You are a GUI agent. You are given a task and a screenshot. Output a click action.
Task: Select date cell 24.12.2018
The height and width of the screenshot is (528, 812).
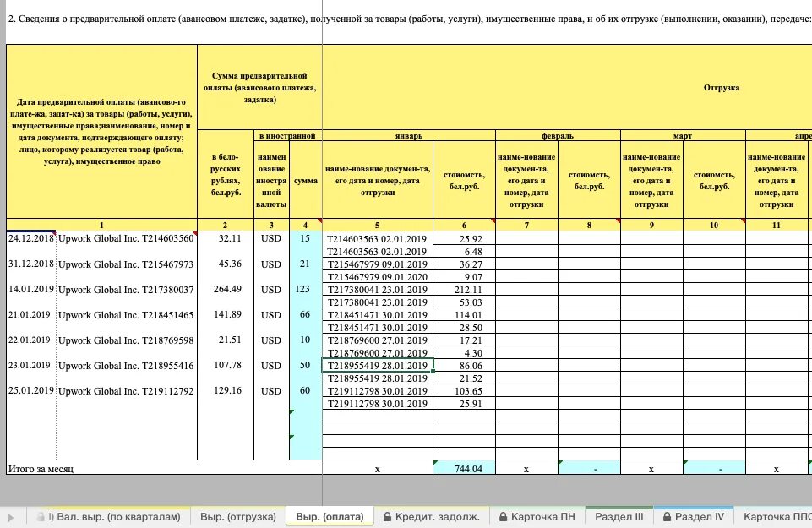pyautogui.click(x=31, y=238)
